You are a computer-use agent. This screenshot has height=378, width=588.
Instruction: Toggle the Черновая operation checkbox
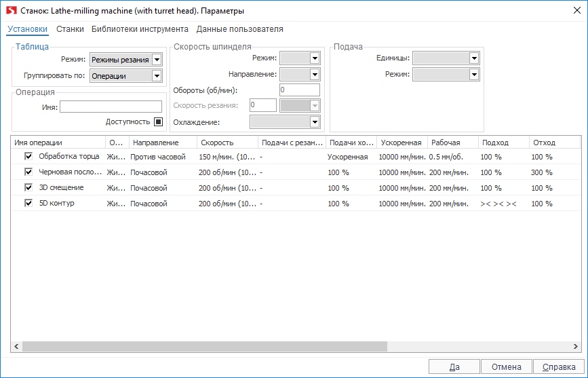coord(28,172)
